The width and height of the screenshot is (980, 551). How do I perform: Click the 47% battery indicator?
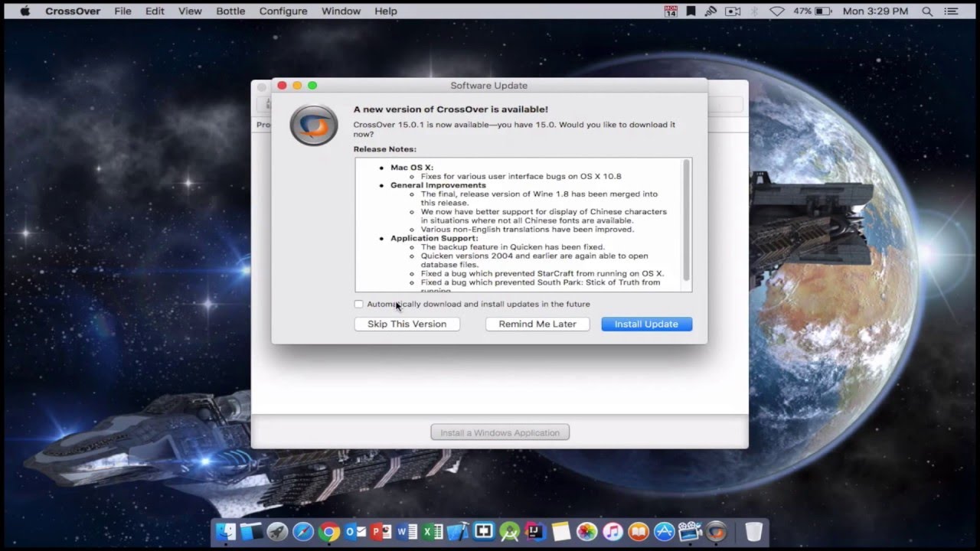click(813, 11)
